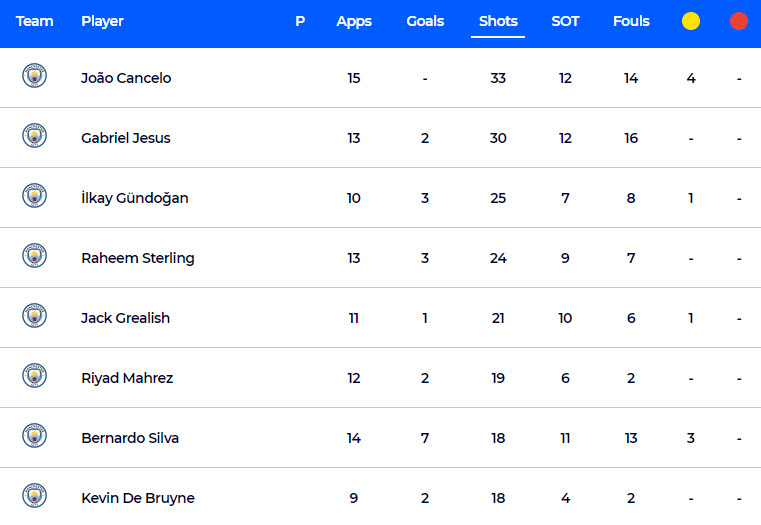This screenshot has width=761, height=525.
Task: Sort by Fouls column header
Action: point(631,21)
